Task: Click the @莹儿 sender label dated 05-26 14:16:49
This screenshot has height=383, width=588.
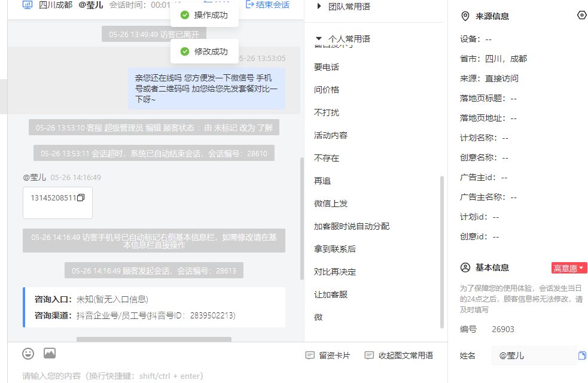Action: point(35,177)
